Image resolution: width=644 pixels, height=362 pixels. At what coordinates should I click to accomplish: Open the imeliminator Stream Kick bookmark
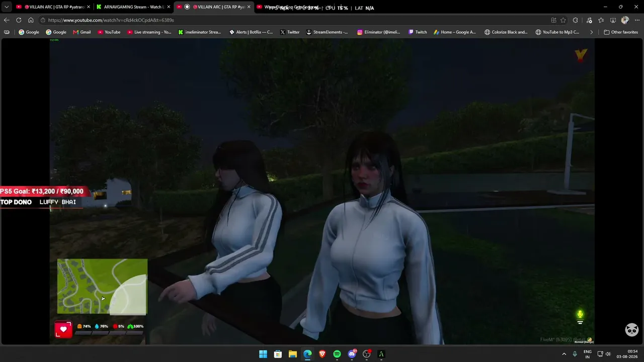pos(200,32)
